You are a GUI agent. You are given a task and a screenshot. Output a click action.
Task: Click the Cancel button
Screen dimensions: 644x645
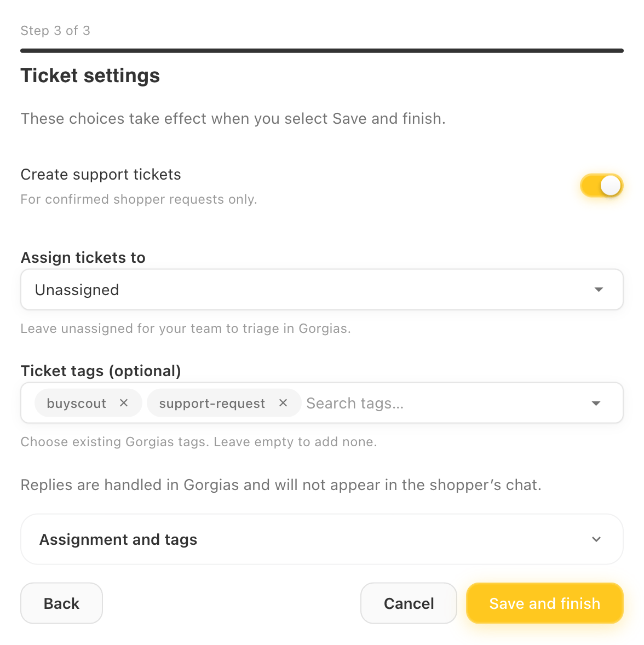click(x=409, y=603)
